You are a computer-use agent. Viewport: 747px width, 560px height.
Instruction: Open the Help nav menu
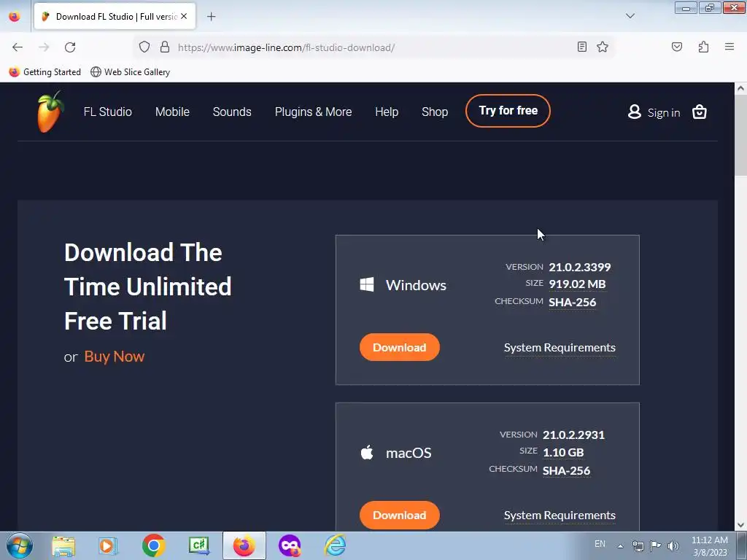(387, 112)
